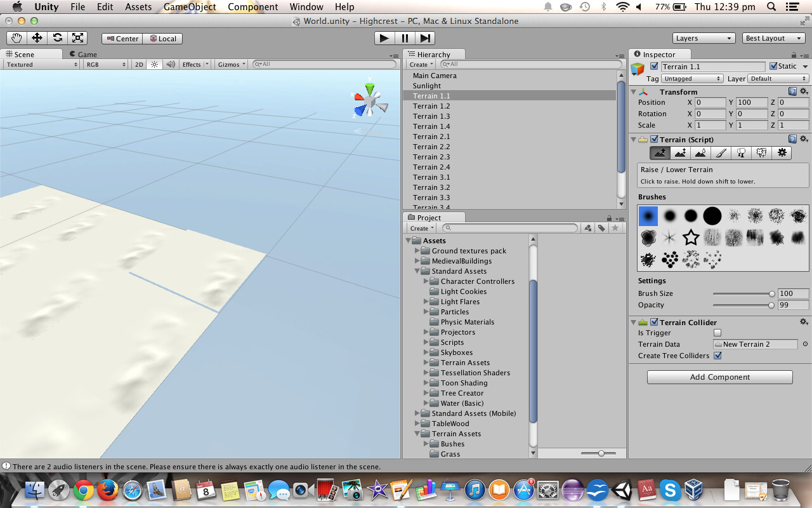The width and height of the screenshot is (812, 508).
Task: Select the Rotate transform tool
Action: [57, 38]
